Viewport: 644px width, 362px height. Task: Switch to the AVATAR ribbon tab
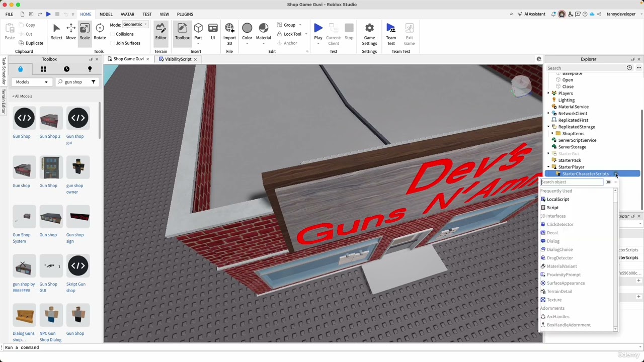[x=127, y=14]
